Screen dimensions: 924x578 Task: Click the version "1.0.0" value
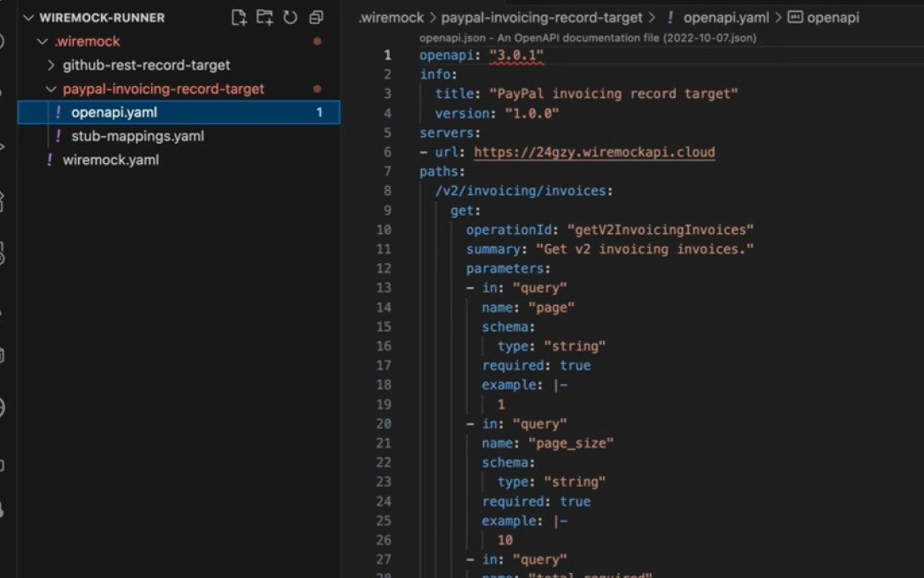point(532,113)
